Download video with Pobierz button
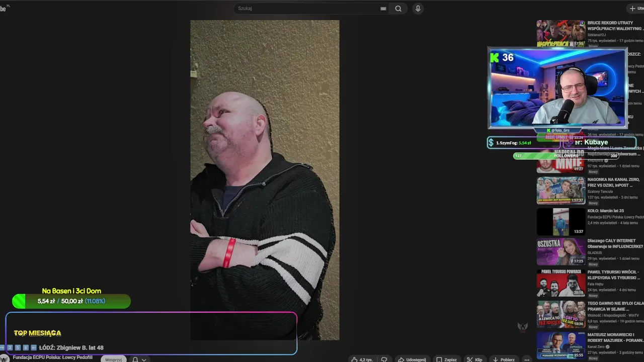 coord(503,359)
